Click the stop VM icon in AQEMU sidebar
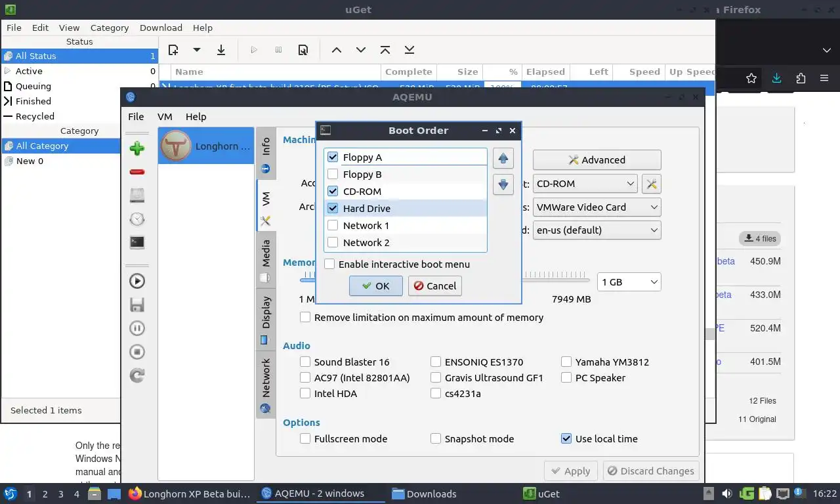 137,352
